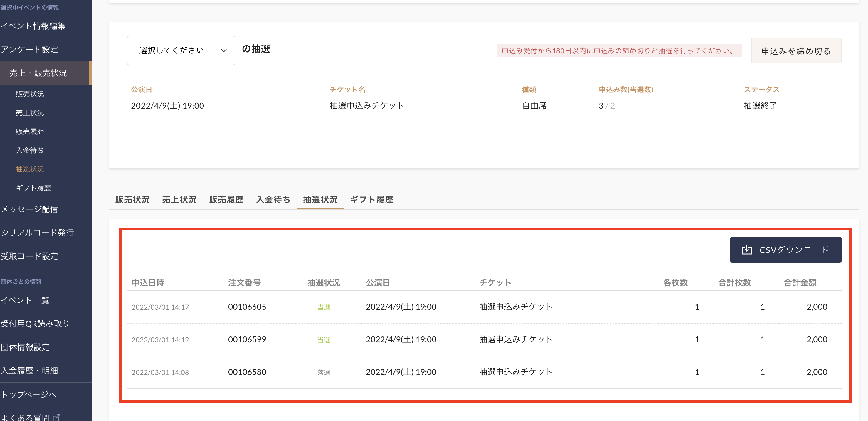Open 入金履歴・明細 in sidebar
The width and height of the screenshot is (868, 421).
[x=29, y=371]
